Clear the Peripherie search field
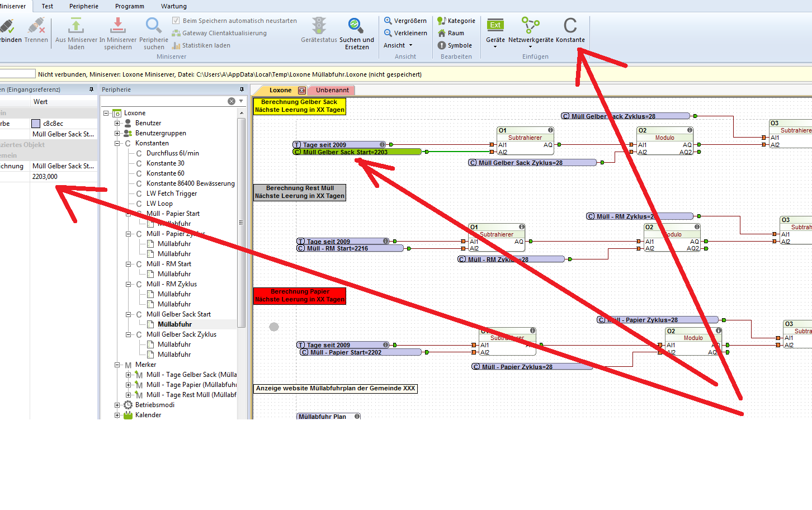The width and height of the screenshot is (812, 510). [232, 101]
